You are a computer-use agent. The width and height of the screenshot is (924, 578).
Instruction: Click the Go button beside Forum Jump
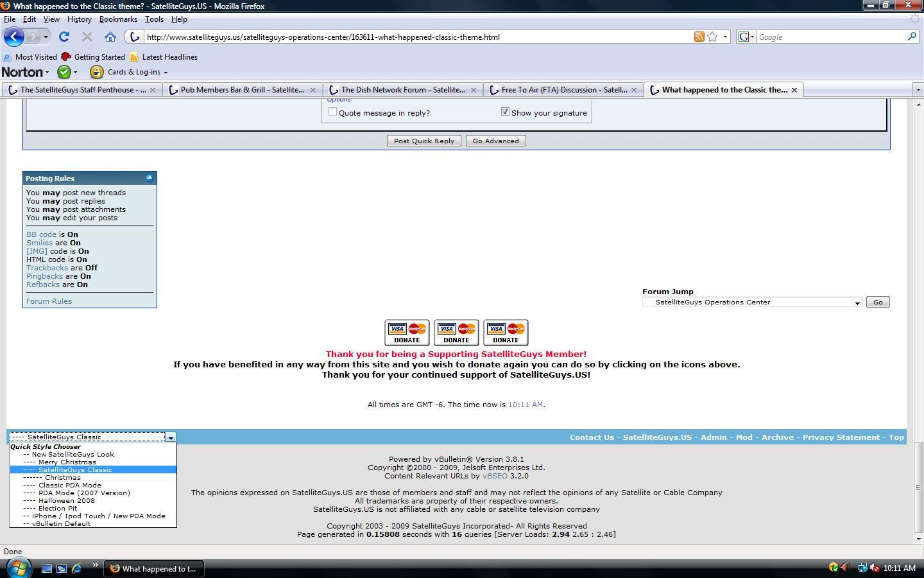click(877, 302)
